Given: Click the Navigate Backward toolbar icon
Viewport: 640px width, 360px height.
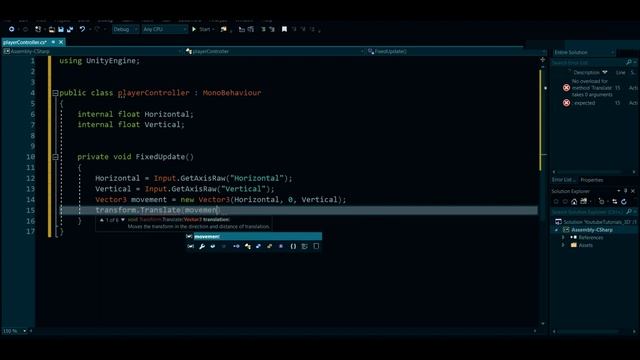Looking at the screenshot, I should point(11,29).
